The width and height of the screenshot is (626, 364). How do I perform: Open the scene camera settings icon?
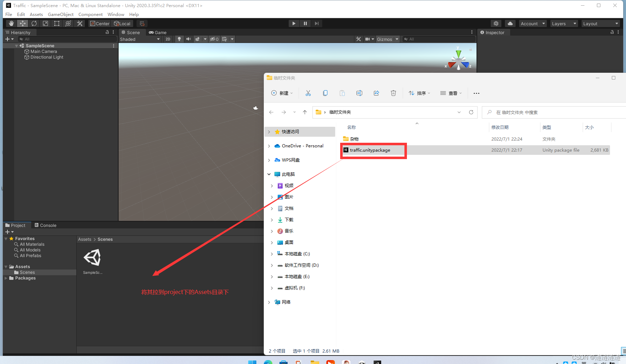point(368,39)
